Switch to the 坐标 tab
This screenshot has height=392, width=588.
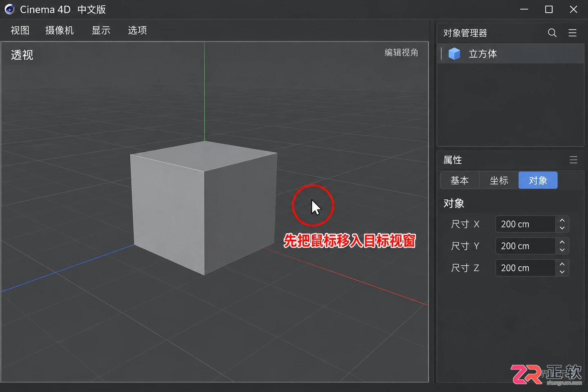click(499, 180)
